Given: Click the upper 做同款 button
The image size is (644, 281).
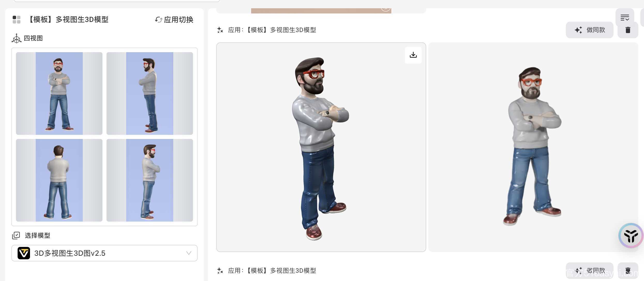Looking at the screenshot, I should (589, 30).
